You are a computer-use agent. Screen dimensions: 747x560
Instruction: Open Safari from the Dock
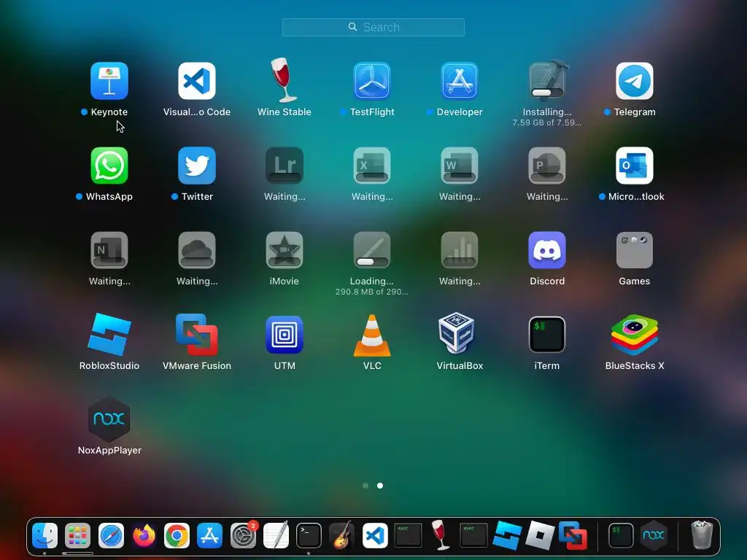tap(111, 536)
